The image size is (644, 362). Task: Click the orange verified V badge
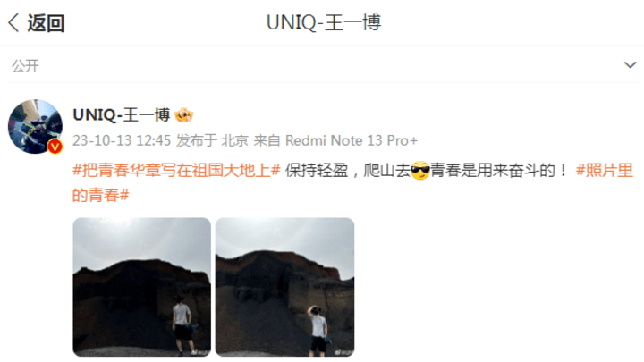tap(55, 146)
